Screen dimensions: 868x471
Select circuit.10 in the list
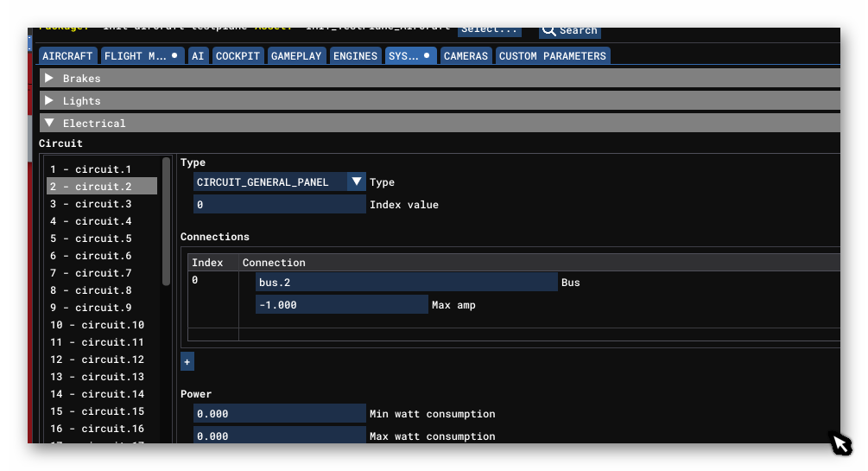tap(103, 325)
